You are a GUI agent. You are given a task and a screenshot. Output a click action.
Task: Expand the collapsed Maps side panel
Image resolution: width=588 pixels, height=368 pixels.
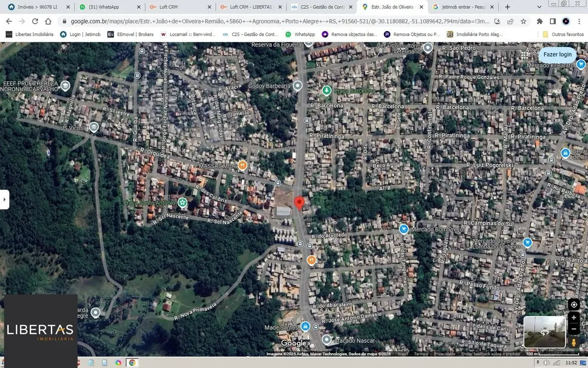coord(5,200)
